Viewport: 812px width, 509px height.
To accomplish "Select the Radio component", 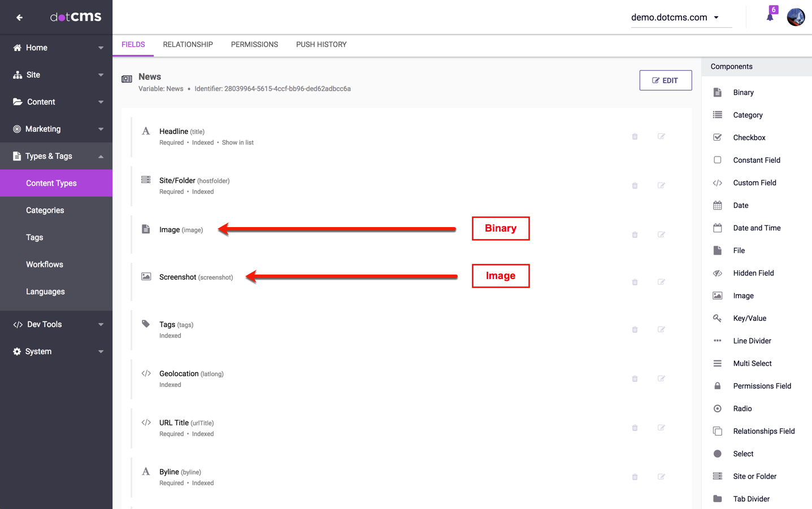I will point(742,408).
